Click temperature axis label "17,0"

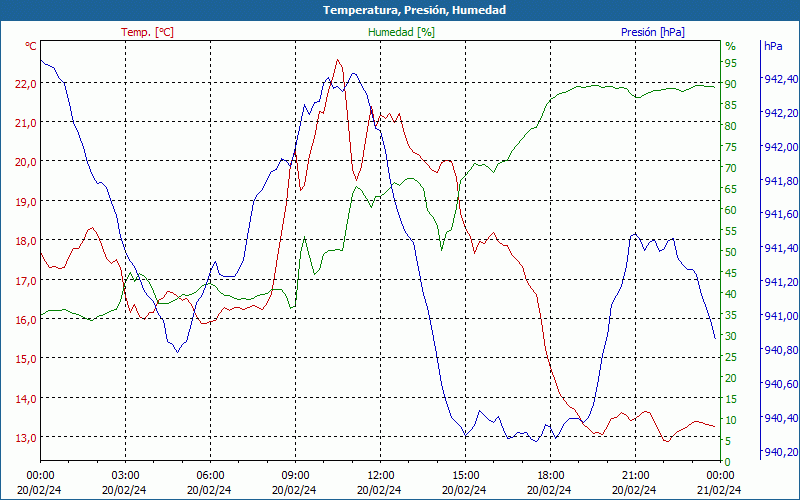point(26,281)
